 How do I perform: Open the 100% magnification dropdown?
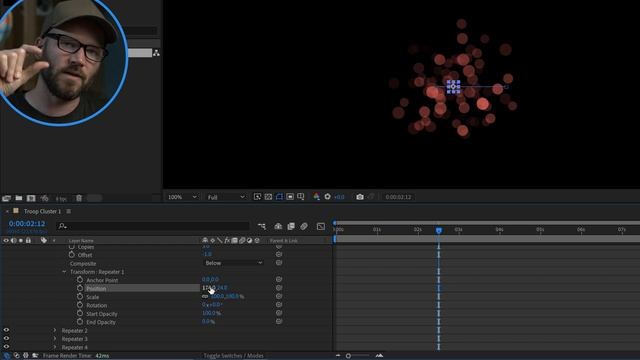coord(182,197)
